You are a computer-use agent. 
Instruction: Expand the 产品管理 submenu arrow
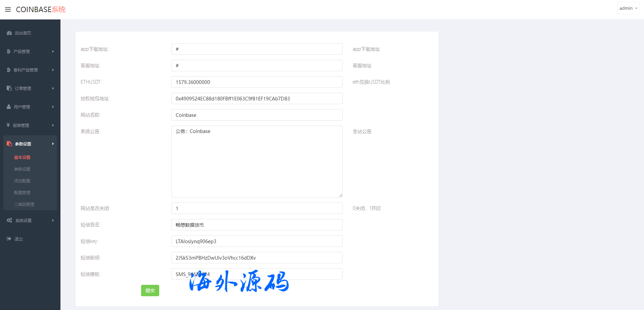53,51
